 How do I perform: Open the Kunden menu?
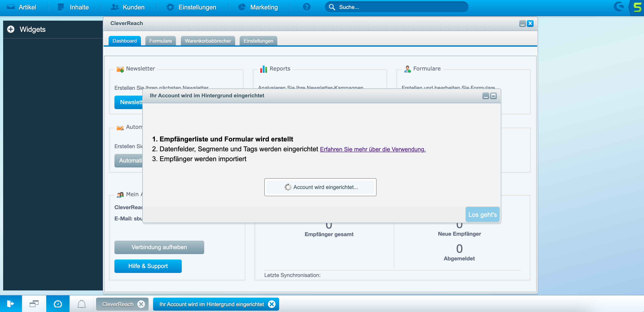click(128, 7)
